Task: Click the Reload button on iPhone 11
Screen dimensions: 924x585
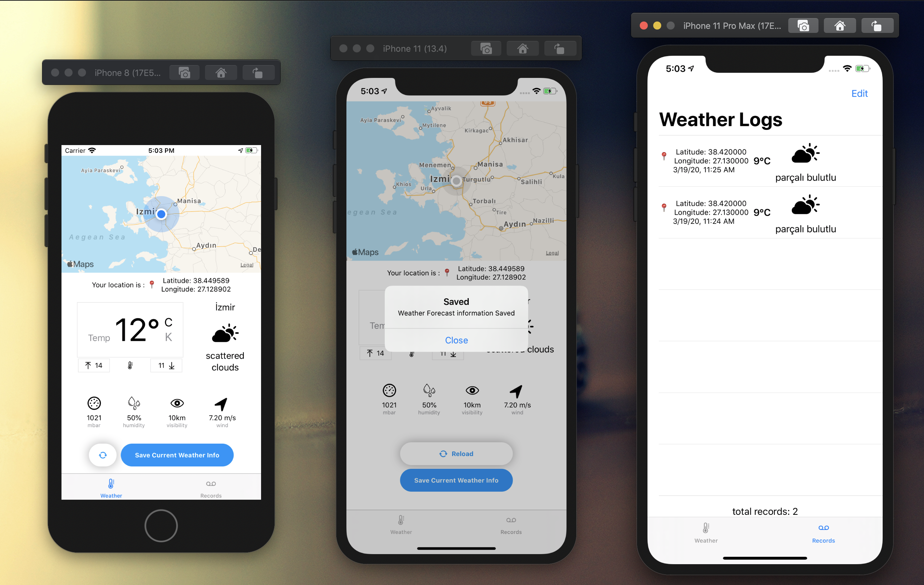Action: pyautogui.click(x=457, y=453)
